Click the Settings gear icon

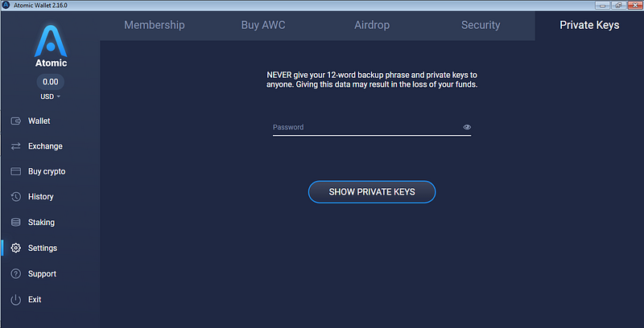point(15,248)
